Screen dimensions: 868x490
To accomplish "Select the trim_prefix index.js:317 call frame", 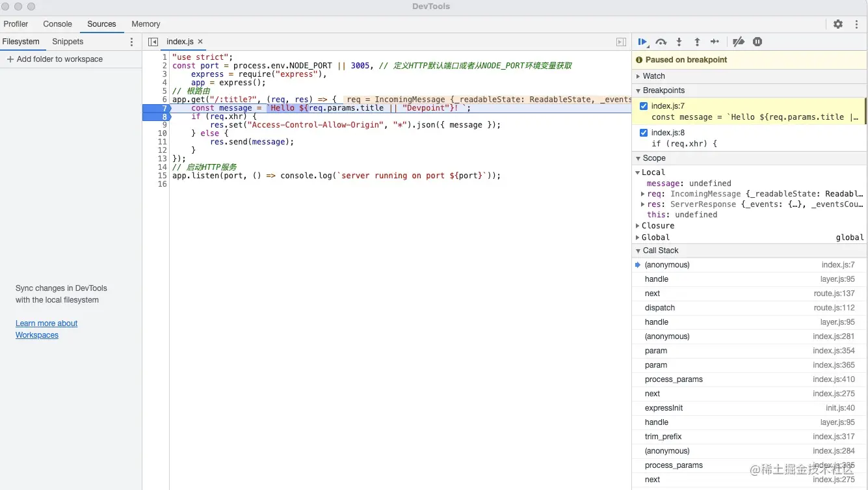I will click(x=749, y=437).
